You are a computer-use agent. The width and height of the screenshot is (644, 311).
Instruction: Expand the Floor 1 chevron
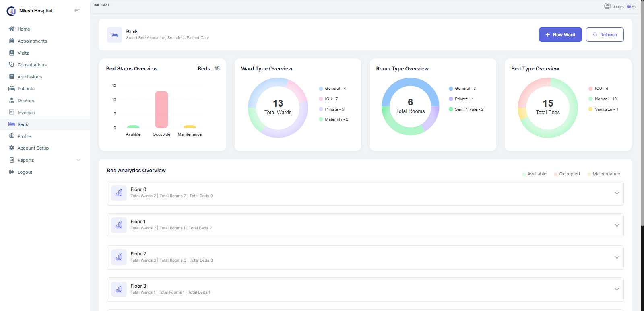pyautogui.click(x=617, y=225)
